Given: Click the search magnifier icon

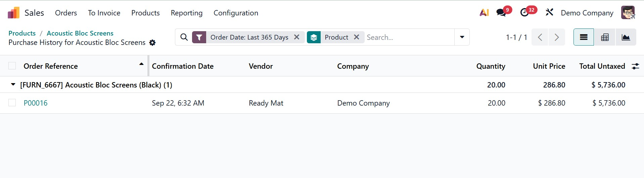Looking at the screenshot, I should (x=184, y=37).
